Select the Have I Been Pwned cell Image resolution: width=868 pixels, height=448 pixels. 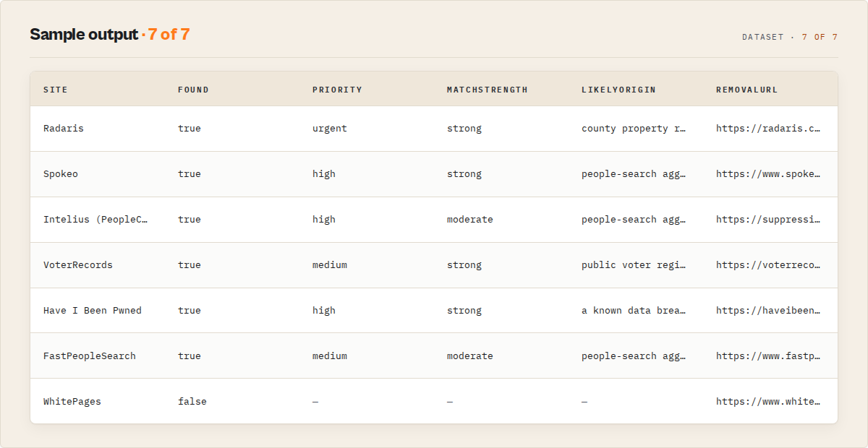[93, 311]
